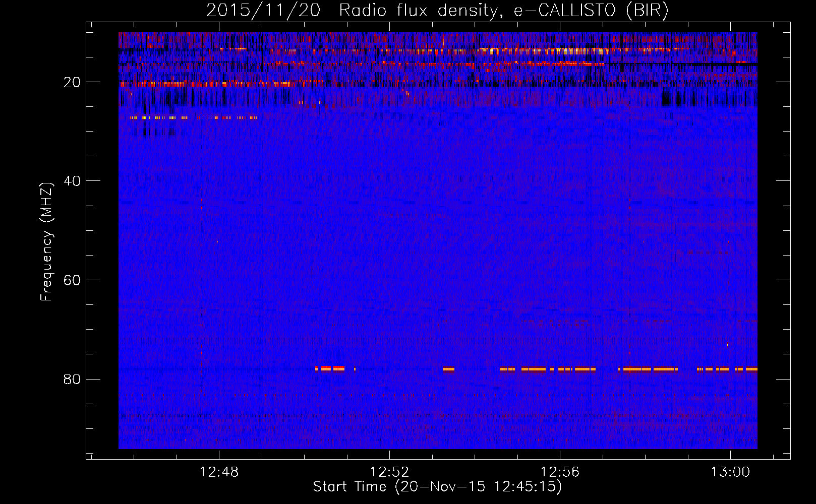This screenshot has height=504, width=816.
Task: Click the 'Frequency (MHZ)' axis label
Action: click(x=46, y=242)
